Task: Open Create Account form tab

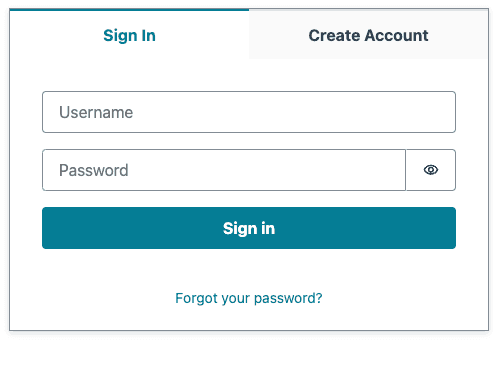Action: pos(368,35)
